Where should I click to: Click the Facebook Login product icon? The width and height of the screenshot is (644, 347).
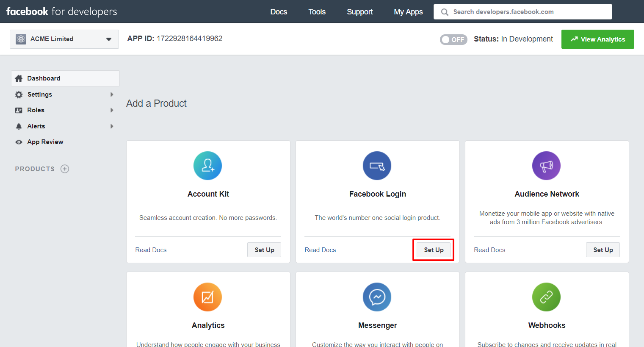tap(377, 166)
